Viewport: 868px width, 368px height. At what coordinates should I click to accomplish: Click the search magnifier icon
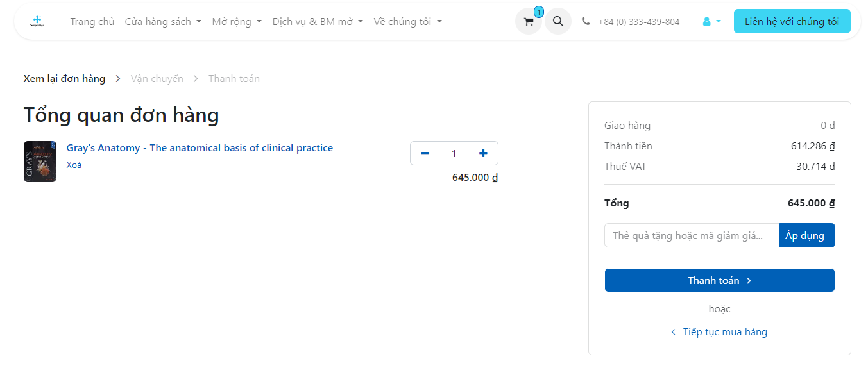click(x=558, y=21)
